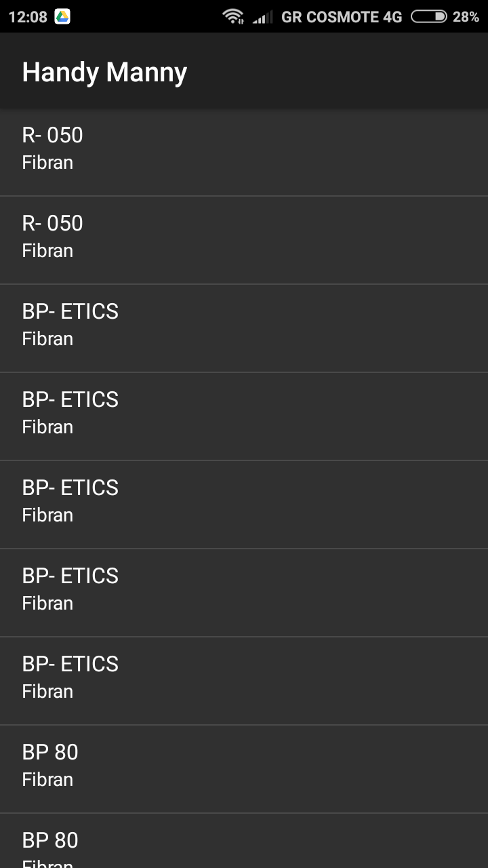This screenshot has width=488, height=868.
Task: Tap the cellular signal bars icon
Action: pyautogui.click(x=263, y=17)
